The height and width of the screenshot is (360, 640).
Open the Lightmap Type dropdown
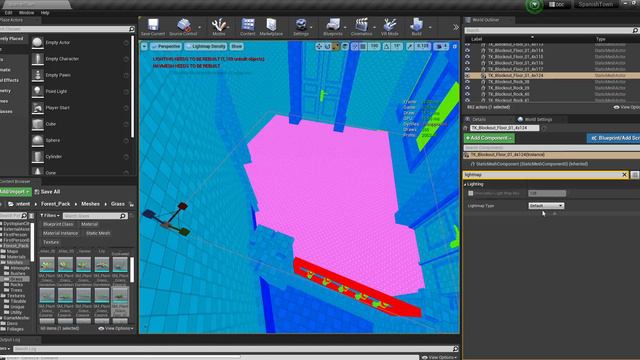tap(546, 206)
